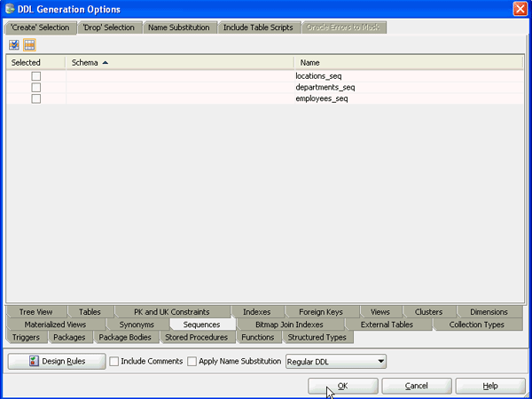Confirm with the OK button

coord(342,386)
